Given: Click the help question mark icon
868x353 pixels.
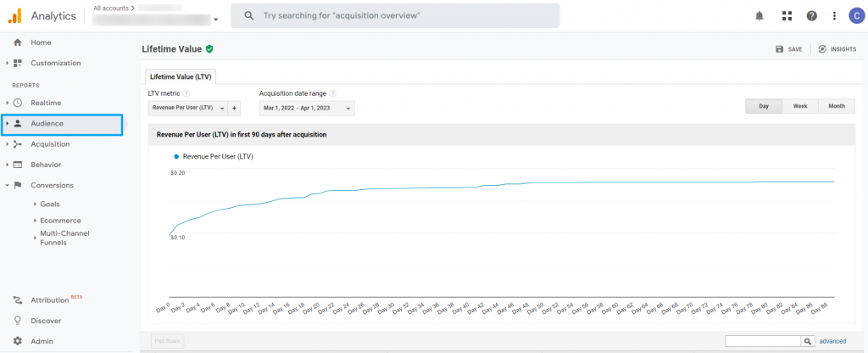Looking at the screenshot, I should pos(811,16).
